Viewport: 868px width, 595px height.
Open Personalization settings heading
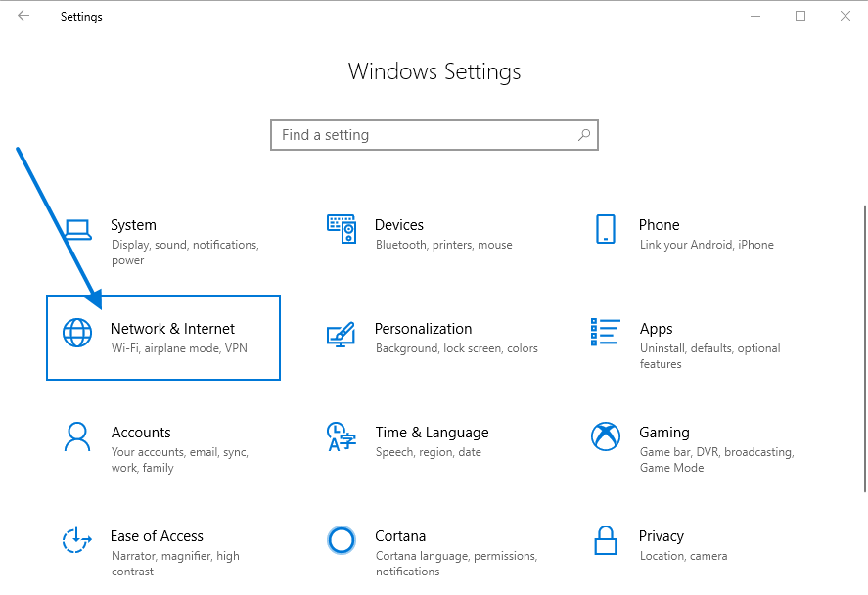[424, 329]
